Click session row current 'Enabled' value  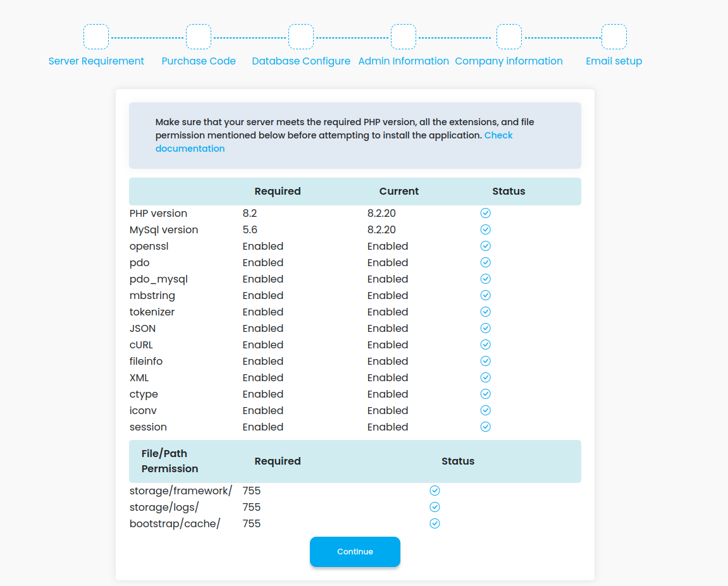pyautogui.click(x=388, y=427)
